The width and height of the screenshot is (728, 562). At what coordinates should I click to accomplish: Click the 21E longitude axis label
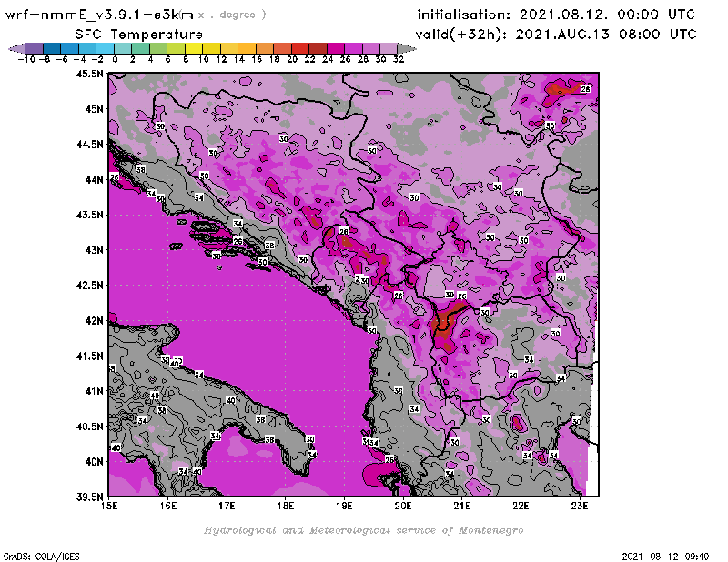click(462, 506)
